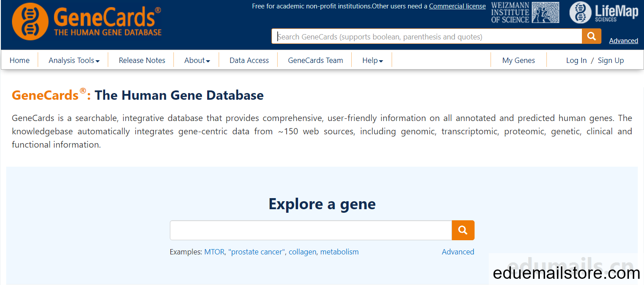Open the LifeMap Sciences logo
This screenshot has height=285, width=644.
604,12
